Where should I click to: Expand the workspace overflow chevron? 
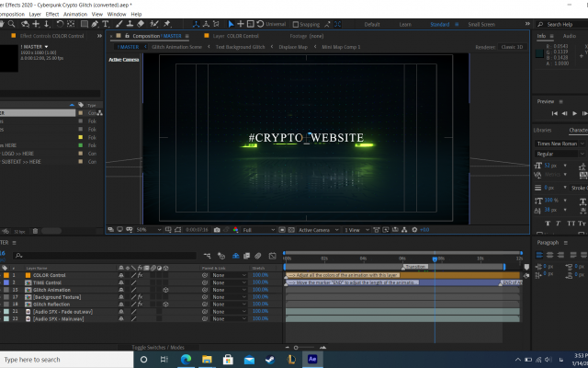pos(527,24)
